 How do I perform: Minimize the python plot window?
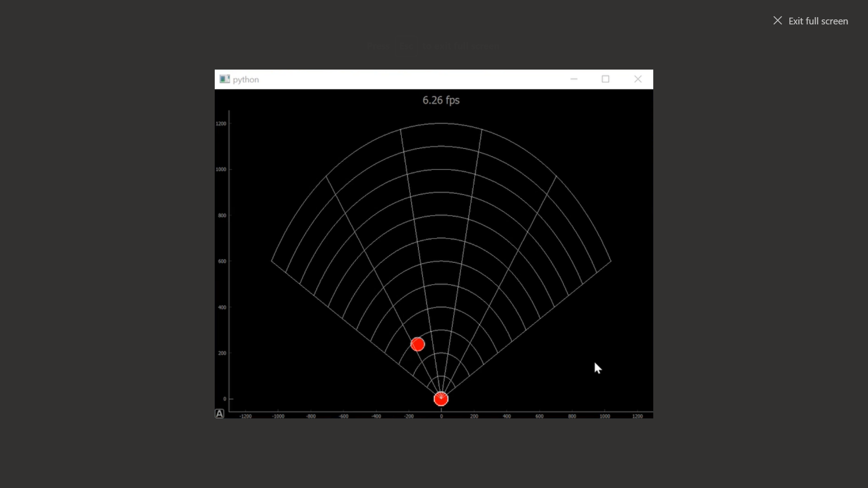[x=574, y=79]
